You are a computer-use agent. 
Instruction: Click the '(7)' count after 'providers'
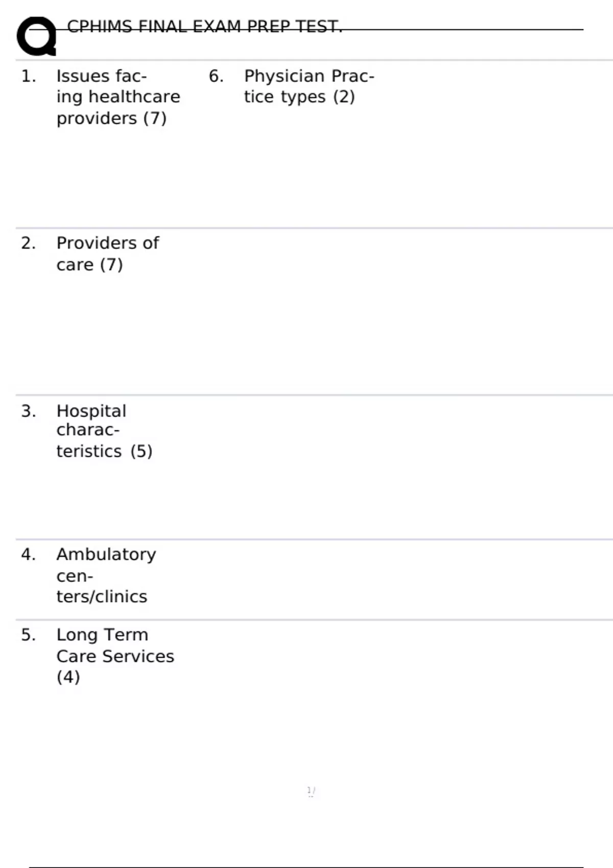(x=155, y=118)
